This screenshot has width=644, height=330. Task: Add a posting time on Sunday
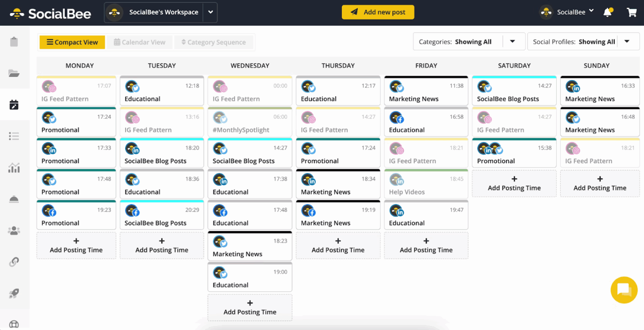click(599, 184)
